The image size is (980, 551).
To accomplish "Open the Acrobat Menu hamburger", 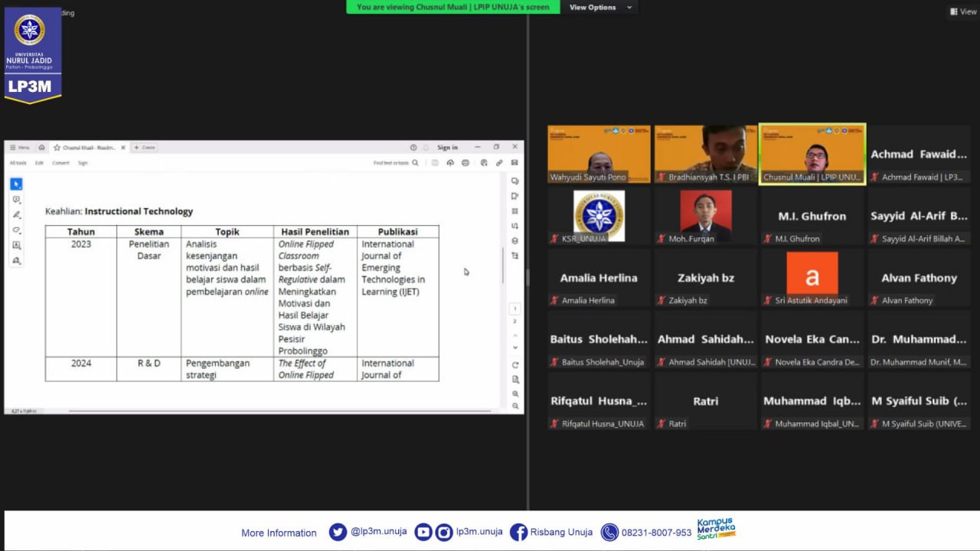I will pos(19,148).
